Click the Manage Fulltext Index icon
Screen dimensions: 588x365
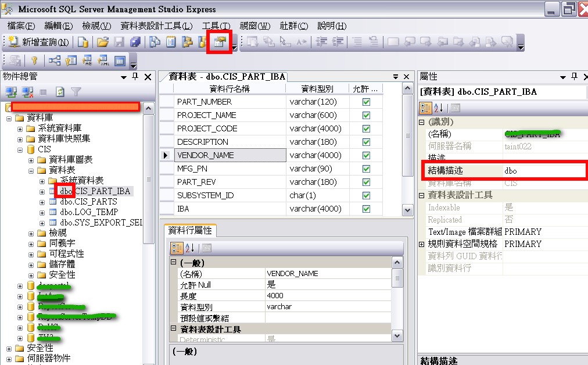click(x=87, y=60)
